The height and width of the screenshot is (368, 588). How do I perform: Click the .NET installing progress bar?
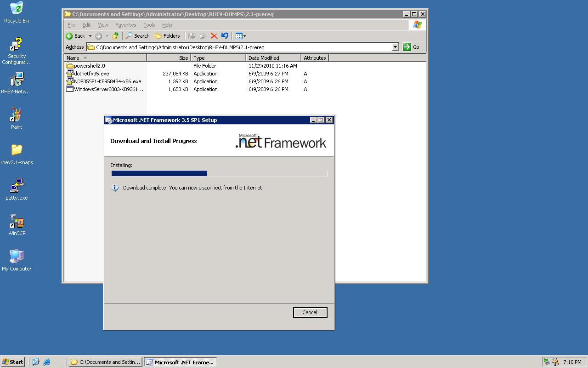point(219,173)
